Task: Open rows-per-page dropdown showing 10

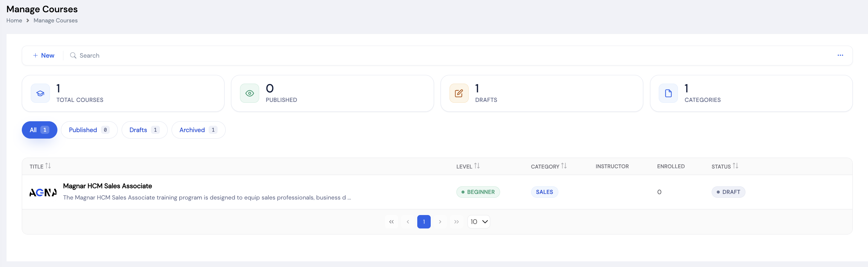Action: (479, 222)
